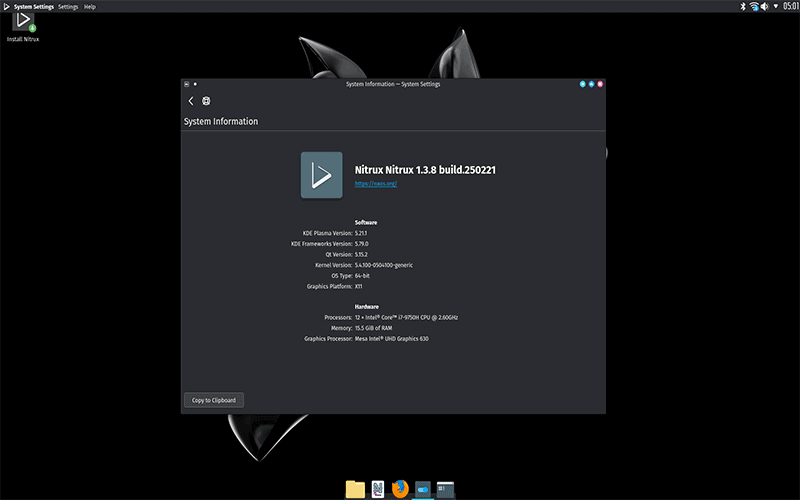Viewport: 800px width, 500px height.
Task: Open the file manager folder in dock
Action: 355,489
